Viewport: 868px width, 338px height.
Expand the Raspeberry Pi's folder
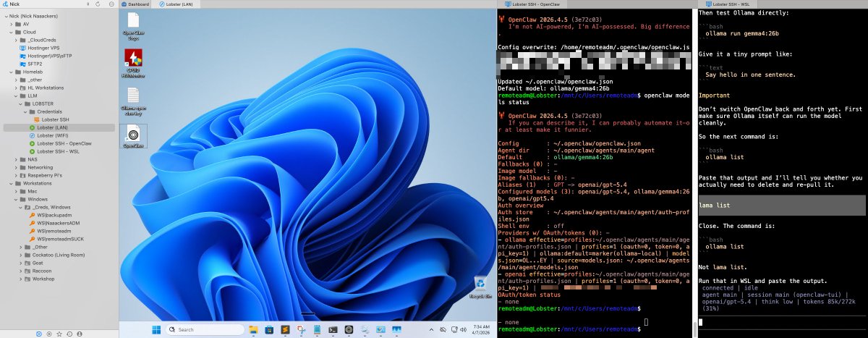tap(17, 175)
